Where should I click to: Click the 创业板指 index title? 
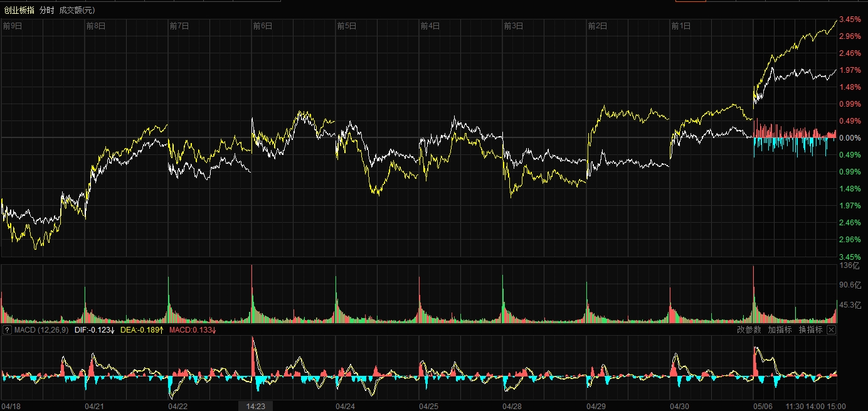(x=19, y=10)
